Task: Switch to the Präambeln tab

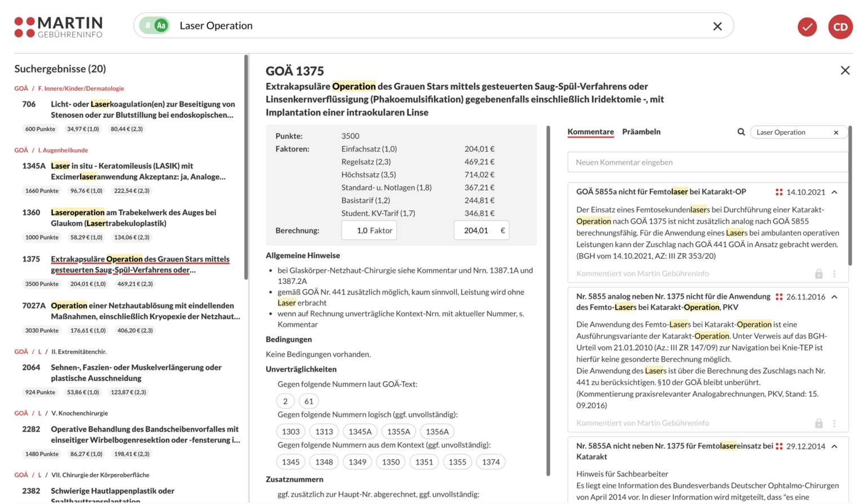Action: (641, 132)
